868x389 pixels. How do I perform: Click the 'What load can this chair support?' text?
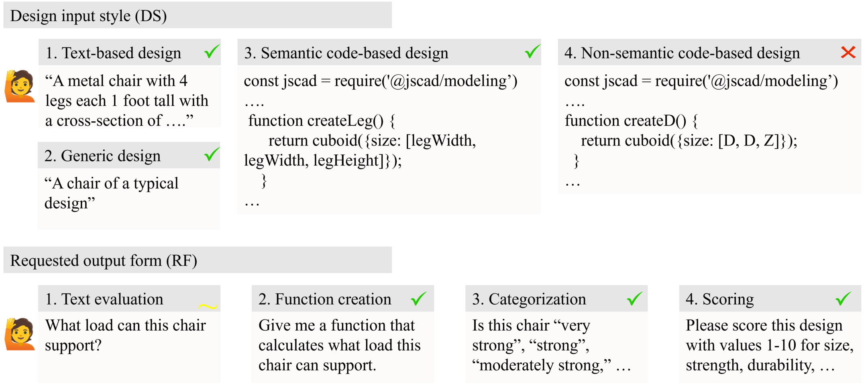tap(125, 335)
